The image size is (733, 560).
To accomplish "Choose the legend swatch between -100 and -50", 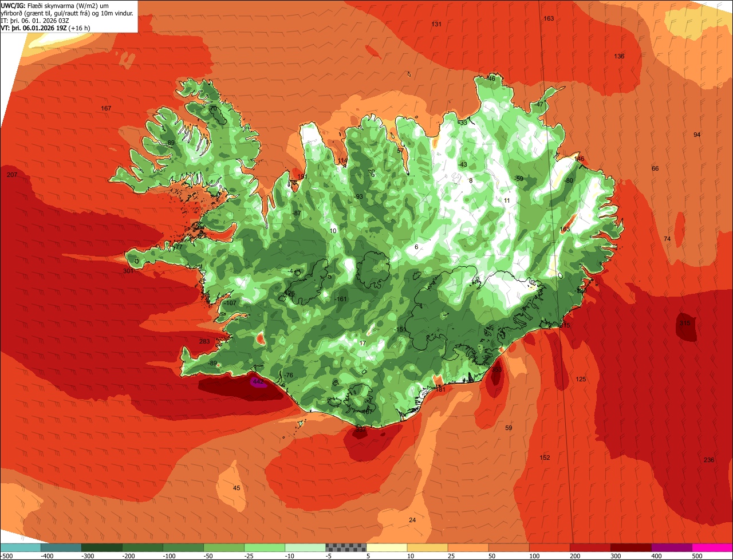I will pos(183,547).
